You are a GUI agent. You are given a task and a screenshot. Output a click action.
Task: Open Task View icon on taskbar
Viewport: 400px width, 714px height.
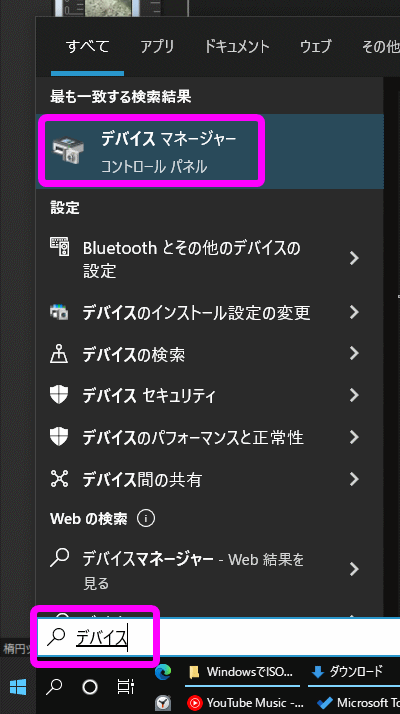coord(125,687)
